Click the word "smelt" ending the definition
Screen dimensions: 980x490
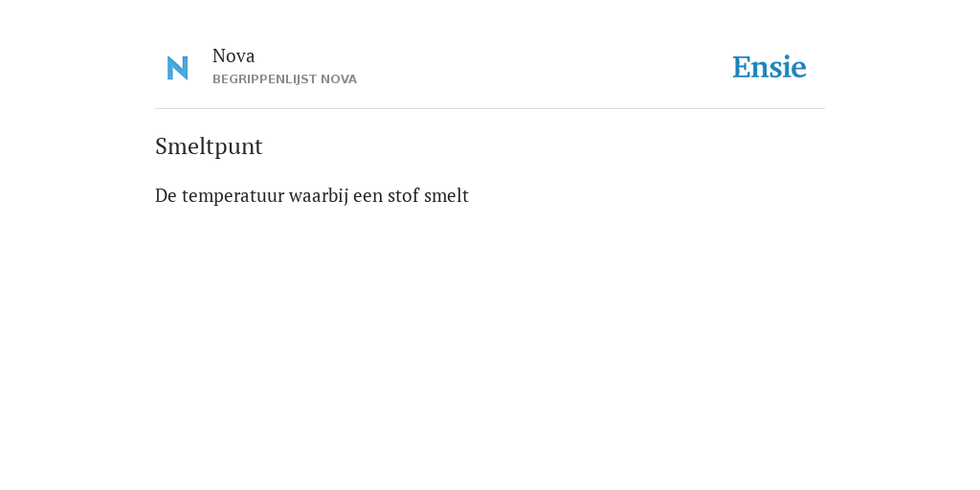tap(446, 195)
